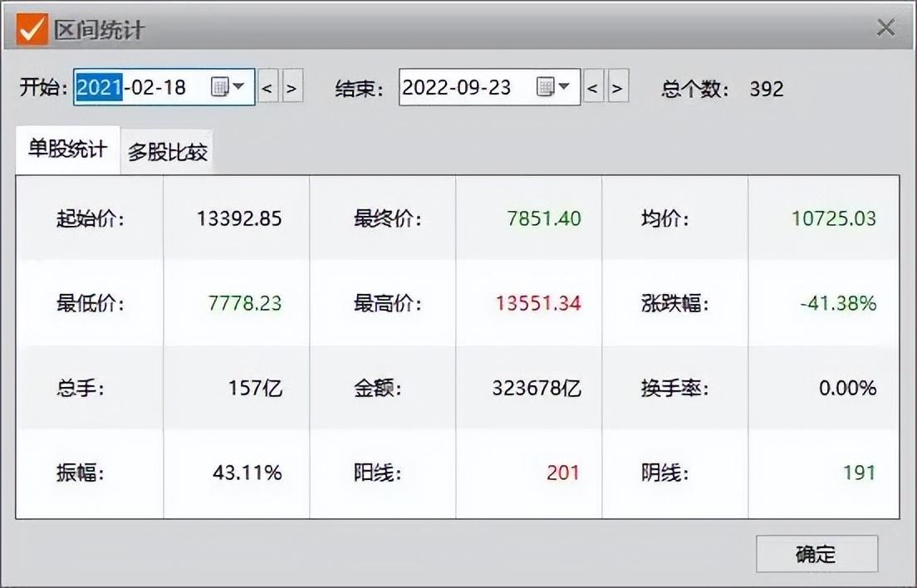Click the orange checkmark app icon in title bar
Screen dimensions: 917x588
(32, 29)
